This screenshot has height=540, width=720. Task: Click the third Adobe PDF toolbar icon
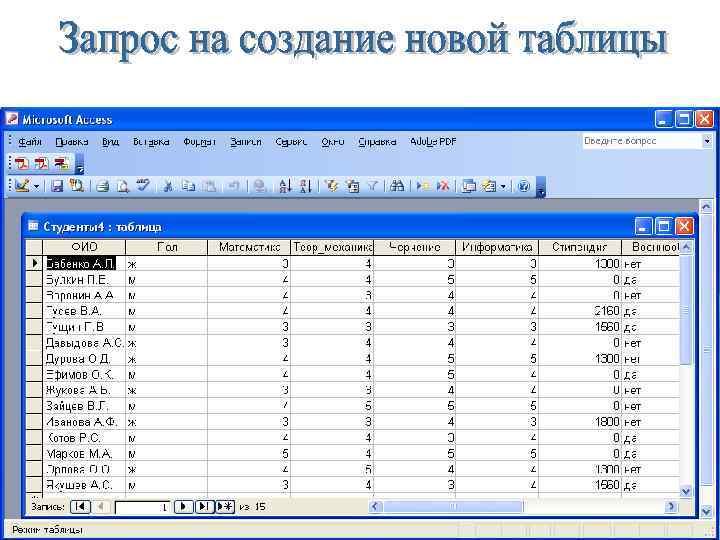[61, 163]
